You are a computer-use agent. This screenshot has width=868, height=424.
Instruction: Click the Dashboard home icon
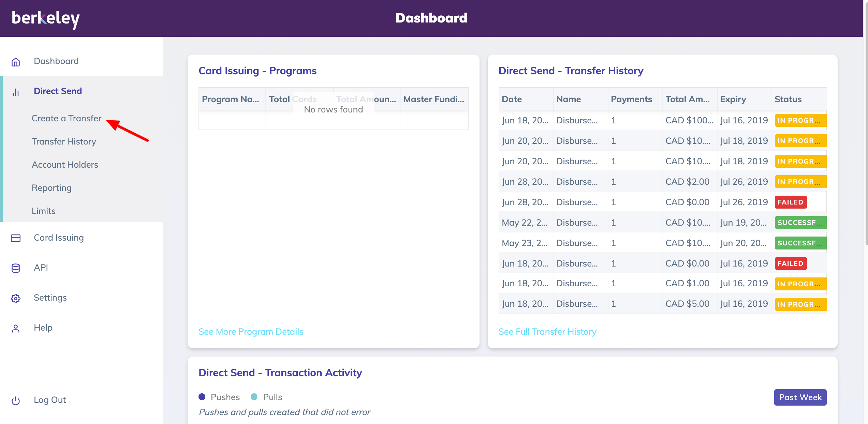click(16, 62)
